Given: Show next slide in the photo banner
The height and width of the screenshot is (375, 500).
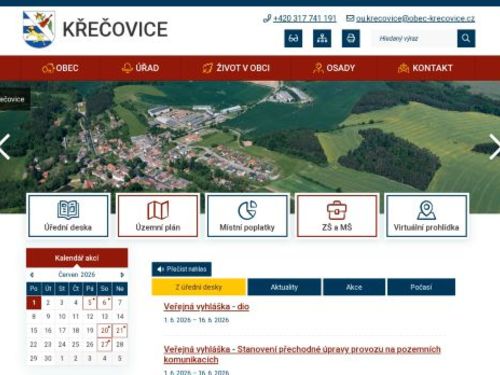Looking at the screenshot, I should (495, 147).
